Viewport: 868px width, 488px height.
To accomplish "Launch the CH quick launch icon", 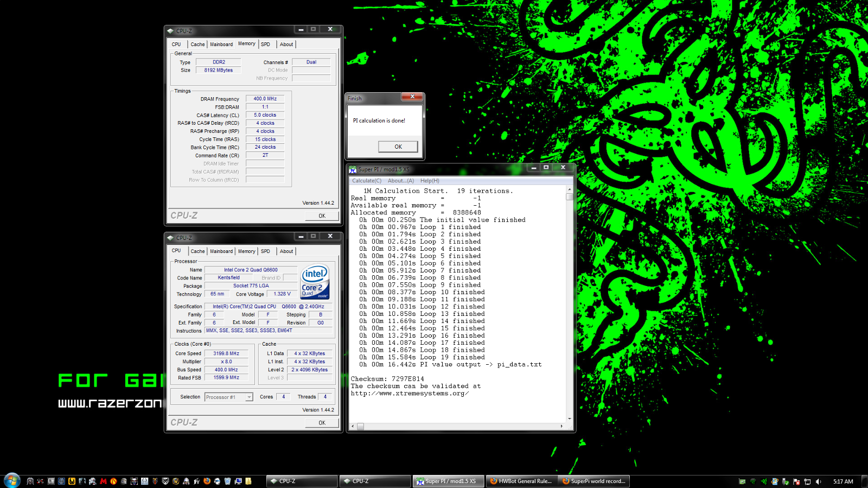I will [51, 481].
